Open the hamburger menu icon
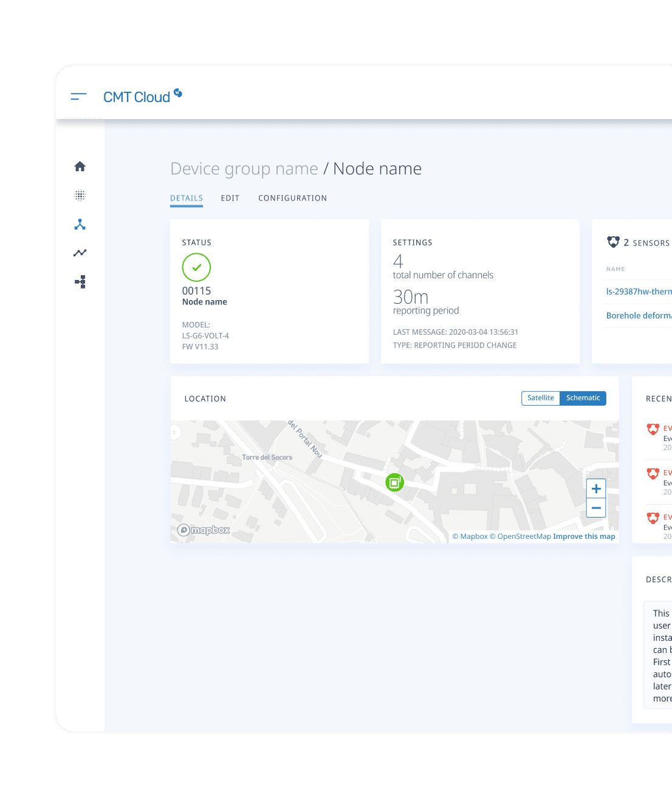672x797 pixels. click(78, 97)
